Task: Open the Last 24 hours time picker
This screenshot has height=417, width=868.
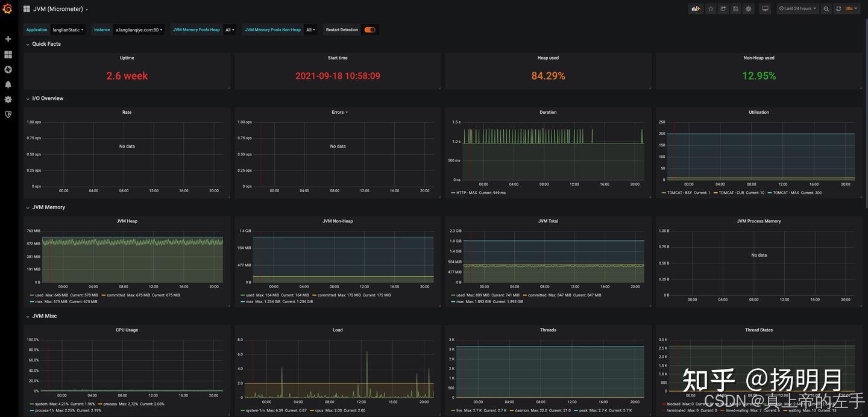Action: 797,8
